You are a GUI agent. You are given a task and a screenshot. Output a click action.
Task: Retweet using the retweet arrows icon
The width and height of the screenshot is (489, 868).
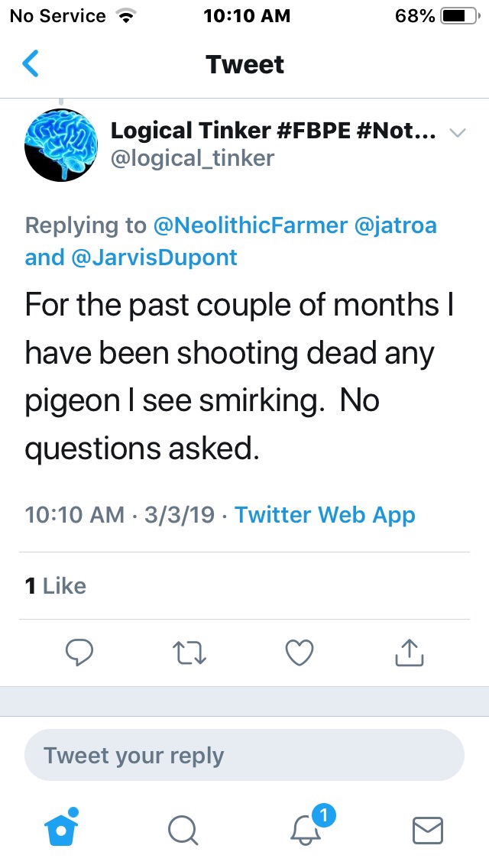coord(189,653)
